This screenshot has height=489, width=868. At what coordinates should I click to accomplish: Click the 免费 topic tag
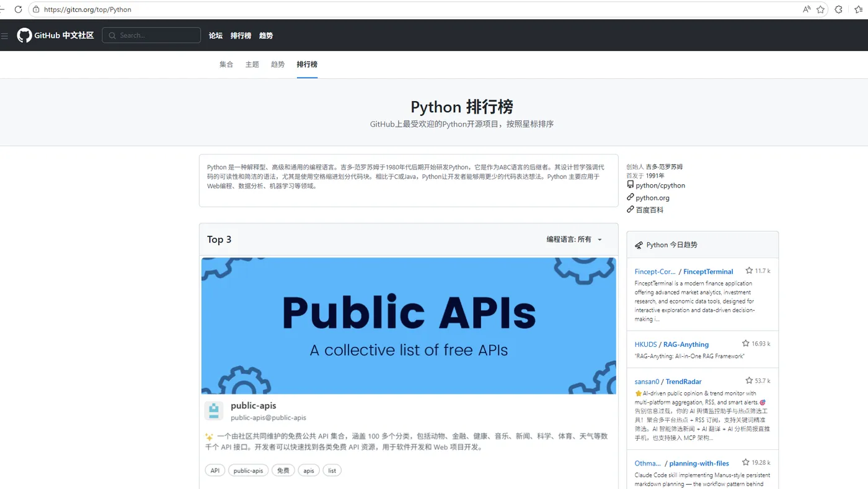(x=283, y=470)
